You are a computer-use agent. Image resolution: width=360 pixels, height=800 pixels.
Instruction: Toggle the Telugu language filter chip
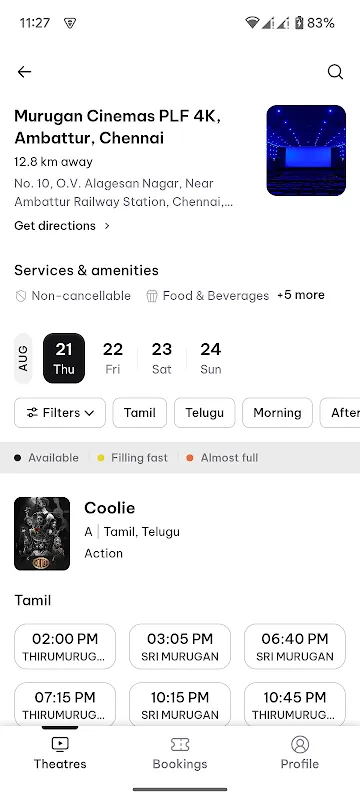coord(204,413)
